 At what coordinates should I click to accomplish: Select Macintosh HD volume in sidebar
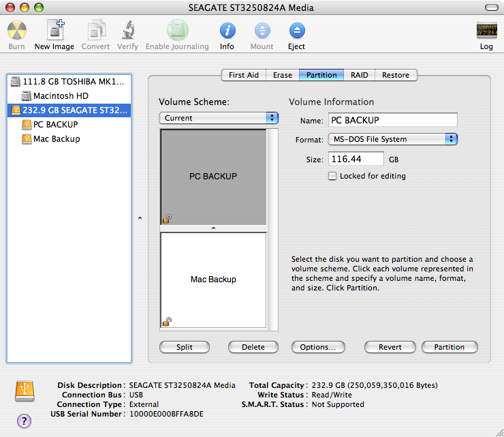coord(69,96)
